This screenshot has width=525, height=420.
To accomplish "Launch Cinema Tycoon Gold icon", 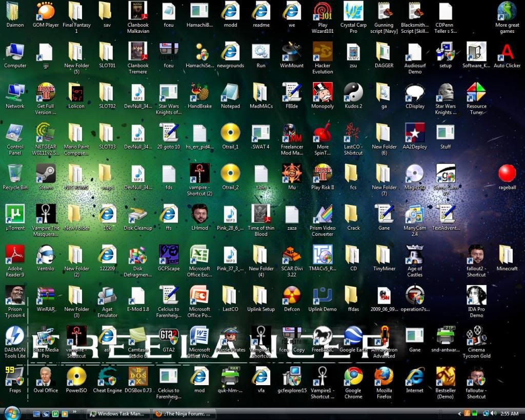I will click(x=476, y=336).
